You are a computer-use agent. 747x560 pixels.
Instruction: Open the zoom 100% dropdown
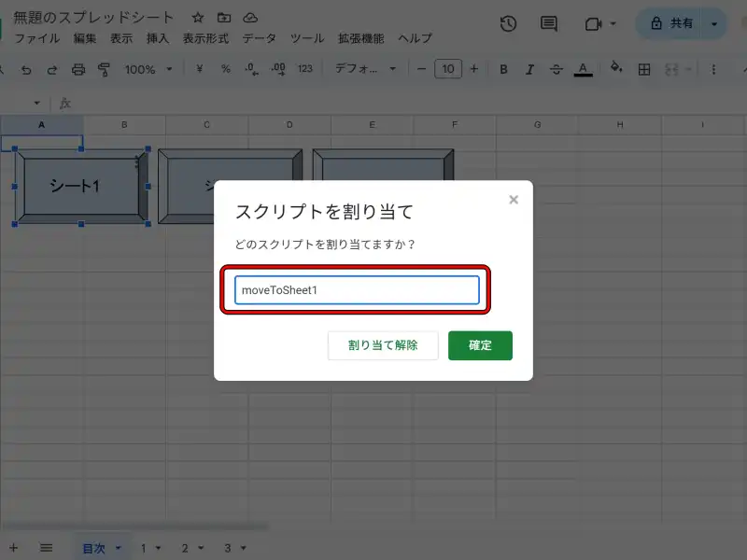(148, 69)
